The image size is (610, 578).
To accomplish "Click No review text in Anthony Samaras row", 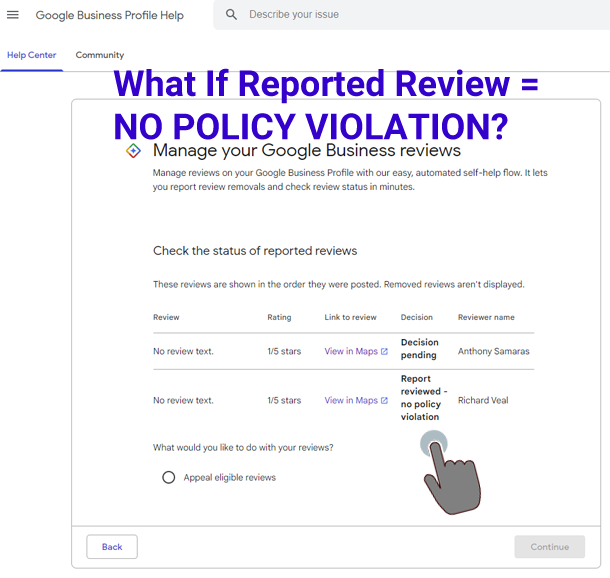I will (183, 351).
